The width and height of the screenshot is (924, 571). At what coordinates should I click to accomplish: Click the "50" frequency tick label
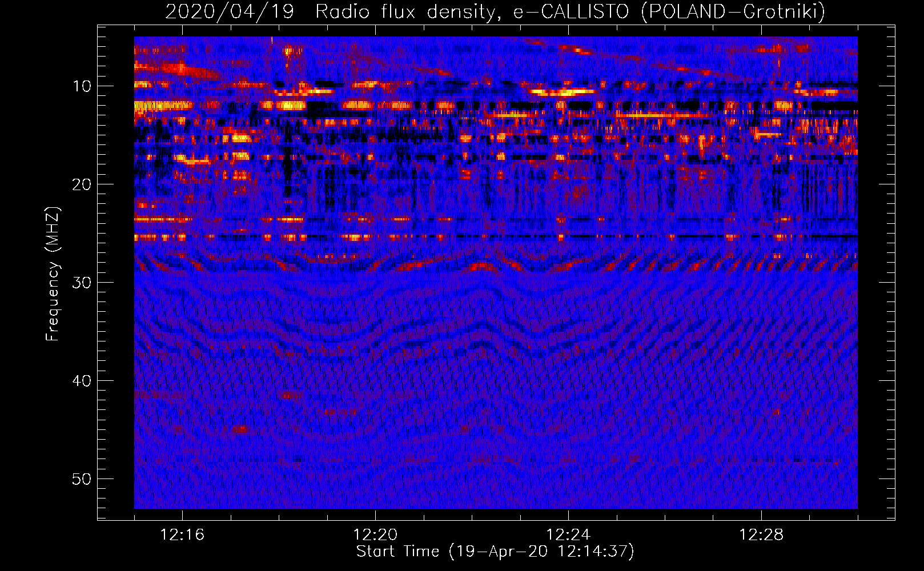(x=82, y=479)
